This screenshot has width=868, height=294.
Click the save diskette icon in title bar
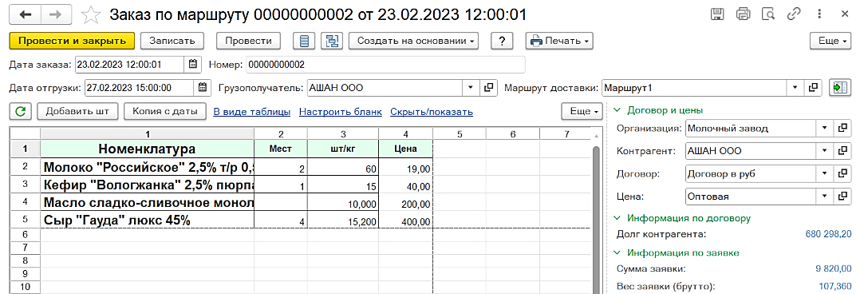pyautogui.click(x=717, y=14)
